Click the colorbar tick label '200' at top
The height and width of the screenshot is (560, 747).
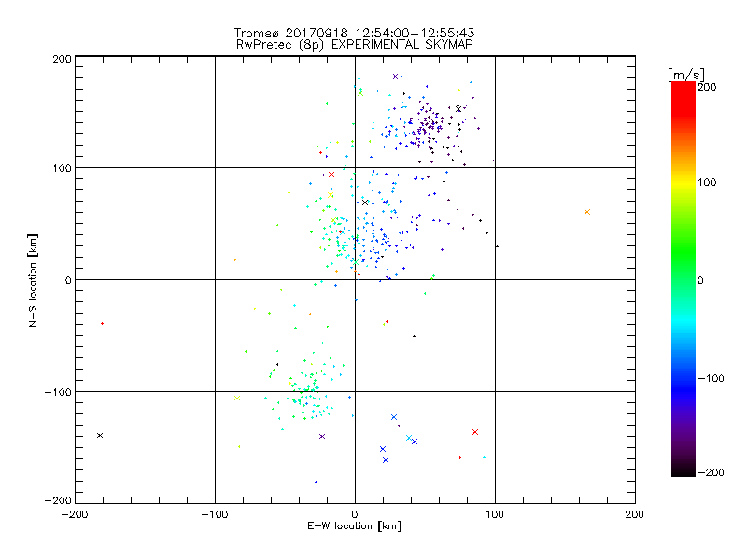(707, 87)
